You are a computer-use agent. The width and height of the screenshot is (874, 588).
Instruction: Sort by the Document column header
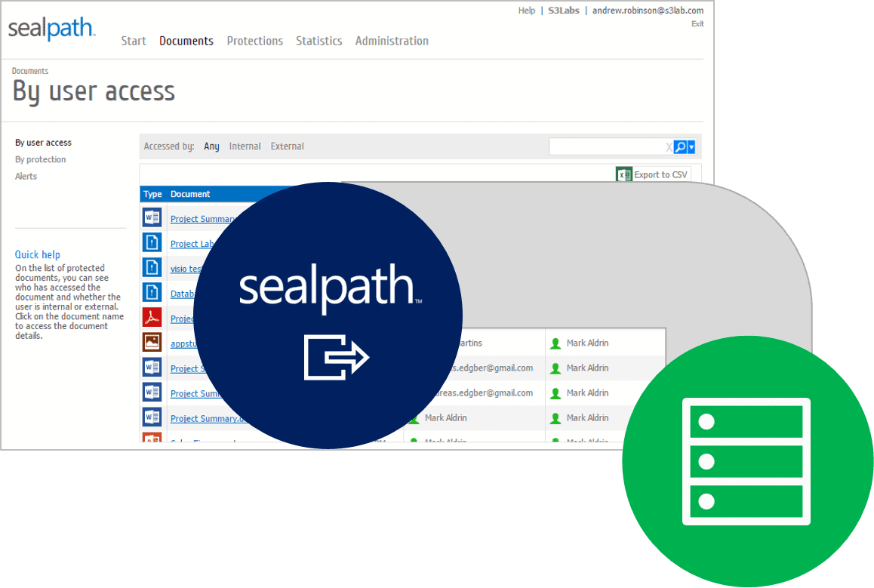point(190,194)
